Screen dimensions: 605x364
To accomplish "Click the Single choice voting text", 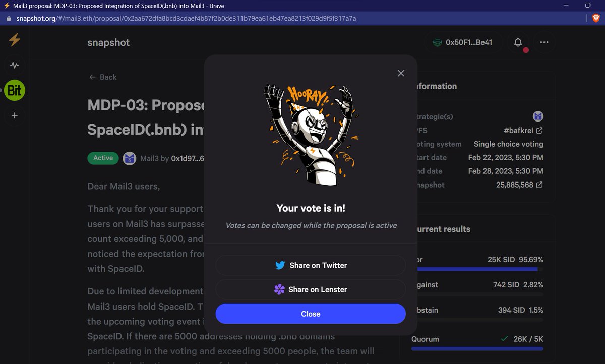I will (509, 144).
